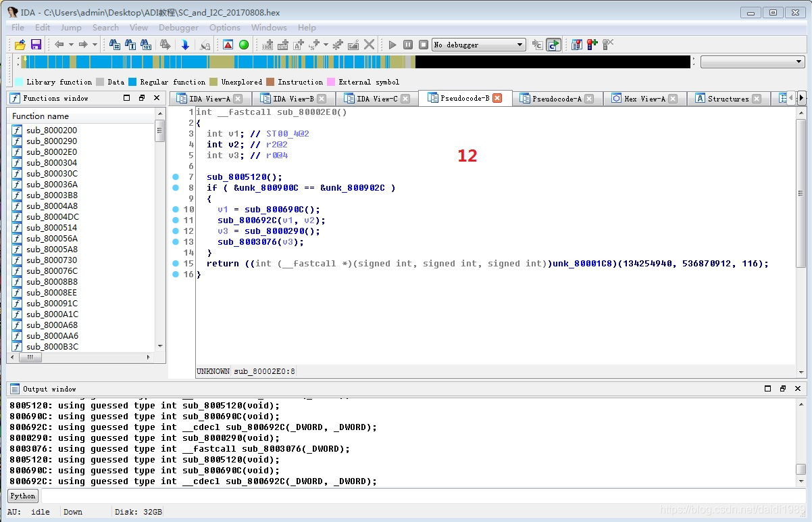Image resolution: width=812 pixels, height=522 pixels.
Task: Toggle breakpoint dot on line 11
Action: (176, 220)
